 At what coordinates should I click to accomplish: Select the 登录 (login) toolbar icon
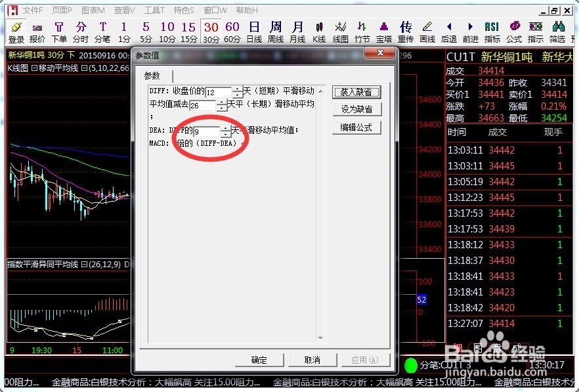(14, 32)
